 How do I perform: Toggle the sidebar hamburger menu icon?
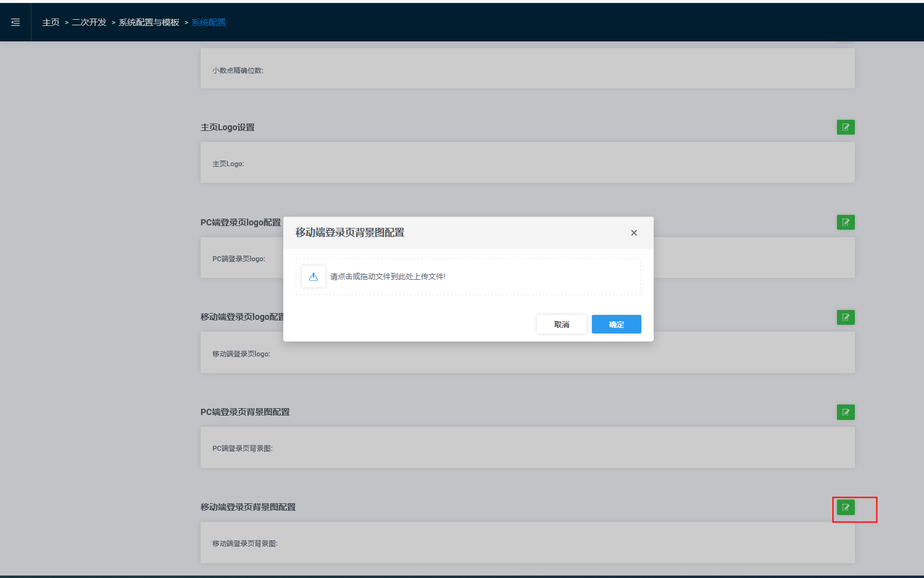[x=15, y=22]
